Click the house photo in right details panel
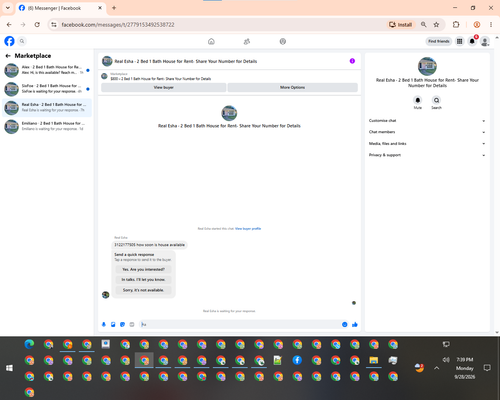Viewport: 500px width, 400px height. 427,66
